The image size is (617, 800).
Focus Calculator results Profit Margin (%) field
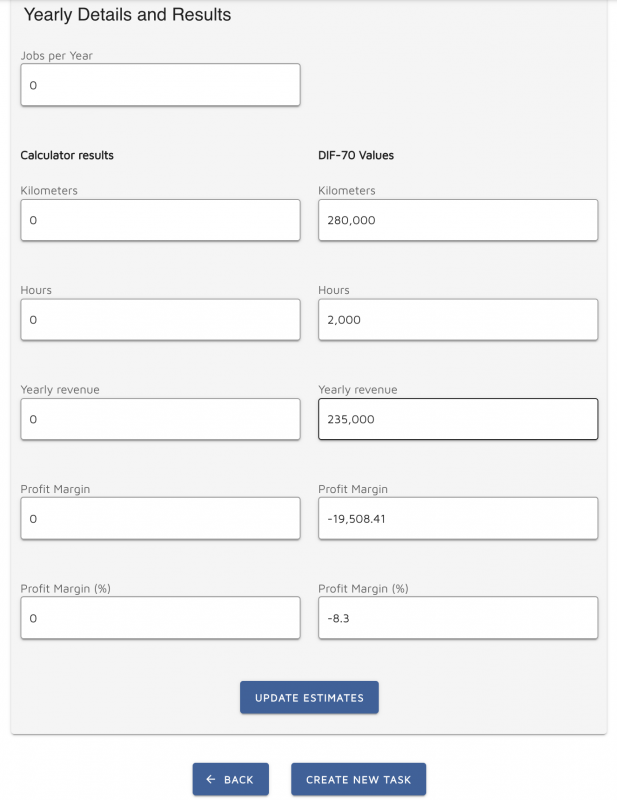coord(160,618)
